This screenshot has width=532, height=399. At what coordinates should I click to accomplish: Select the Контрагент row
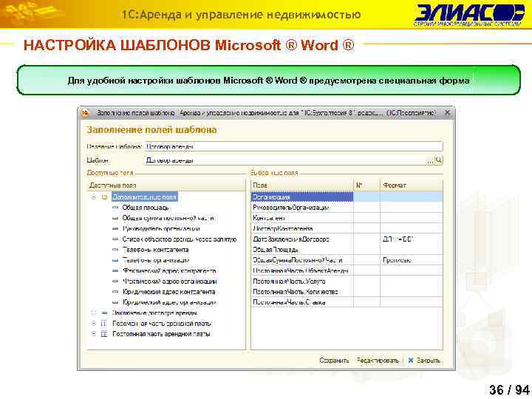[347, 218]
